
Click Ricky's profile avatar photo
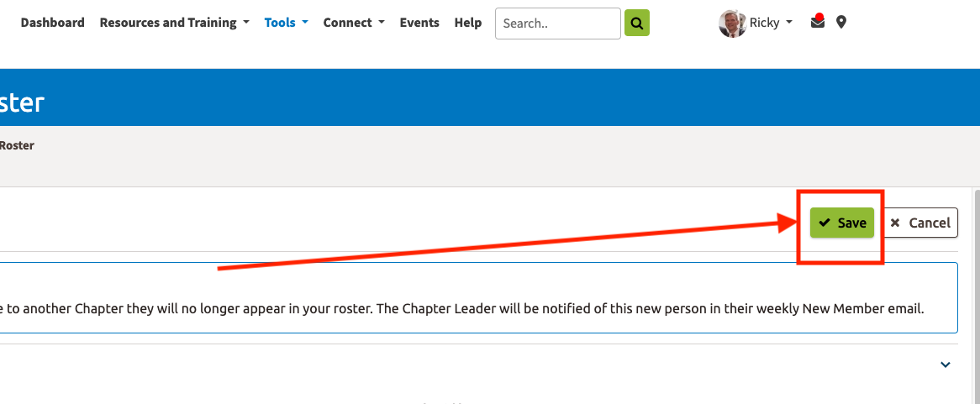732,24
